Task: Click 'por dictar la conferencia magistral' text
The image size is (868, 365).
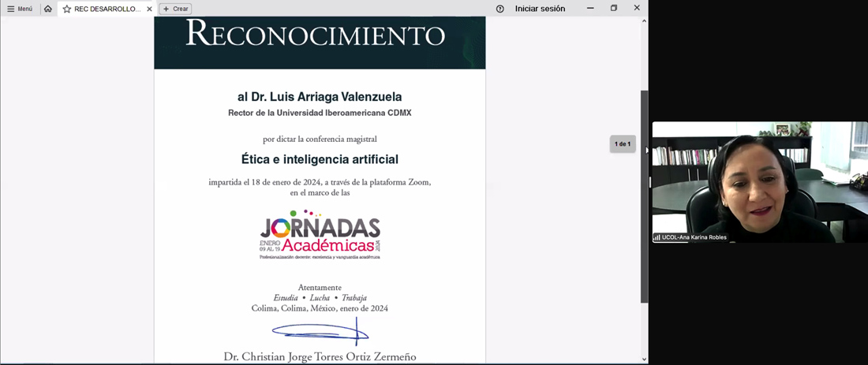Action: click(x=320, y=139)
